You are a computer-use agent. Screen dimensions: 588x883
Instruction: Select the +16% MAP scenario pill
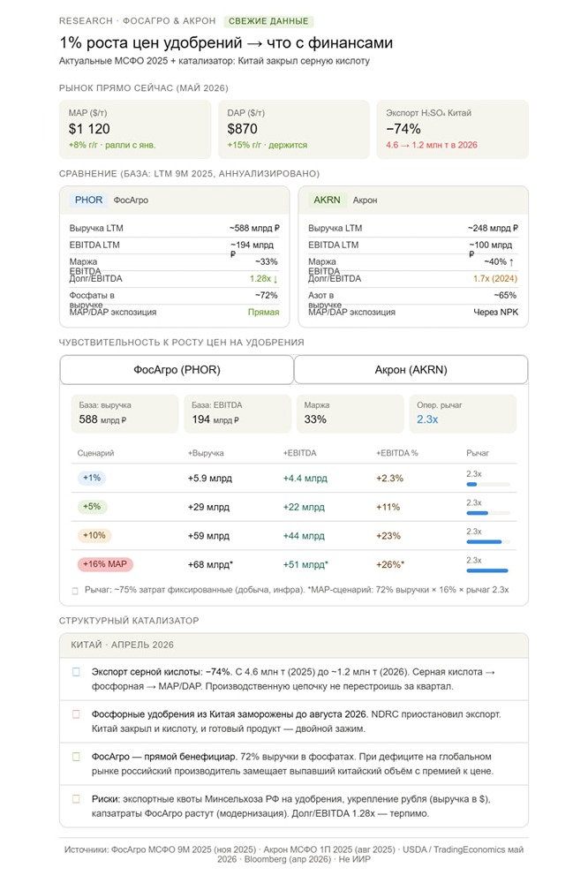(x=105, y=564)
